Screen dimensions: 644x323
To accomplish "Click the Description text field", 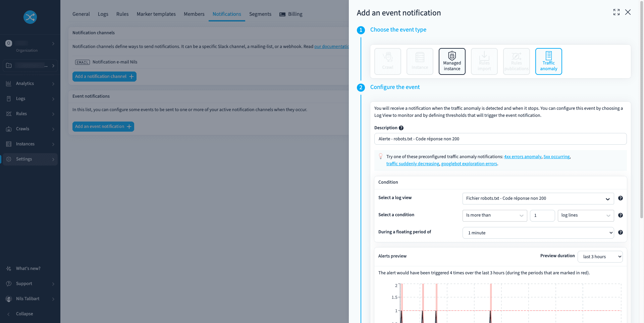I will coord(500,139).
